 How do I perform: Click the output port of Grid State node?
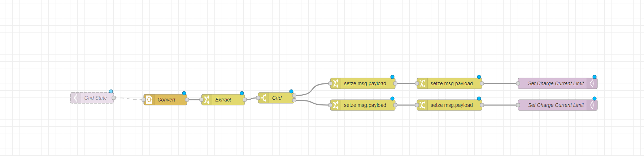click(x=114, y=98)
